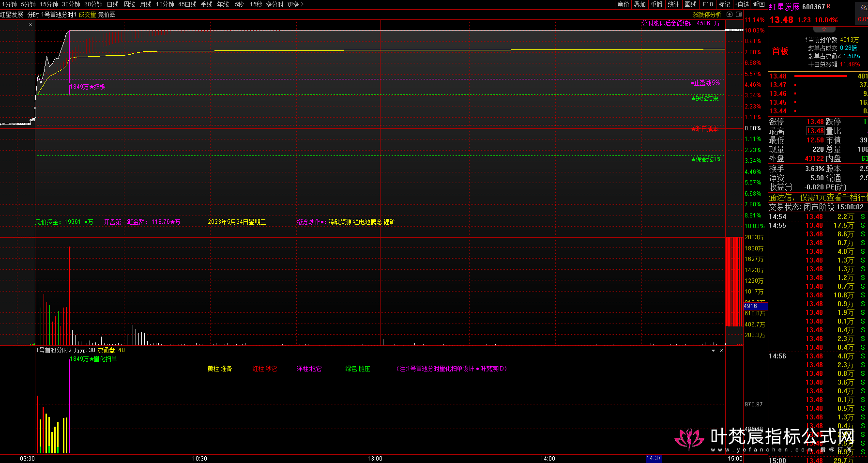
Task: Click the 交易状态 闭市阶段 status line
Action: tap(816, 207)
